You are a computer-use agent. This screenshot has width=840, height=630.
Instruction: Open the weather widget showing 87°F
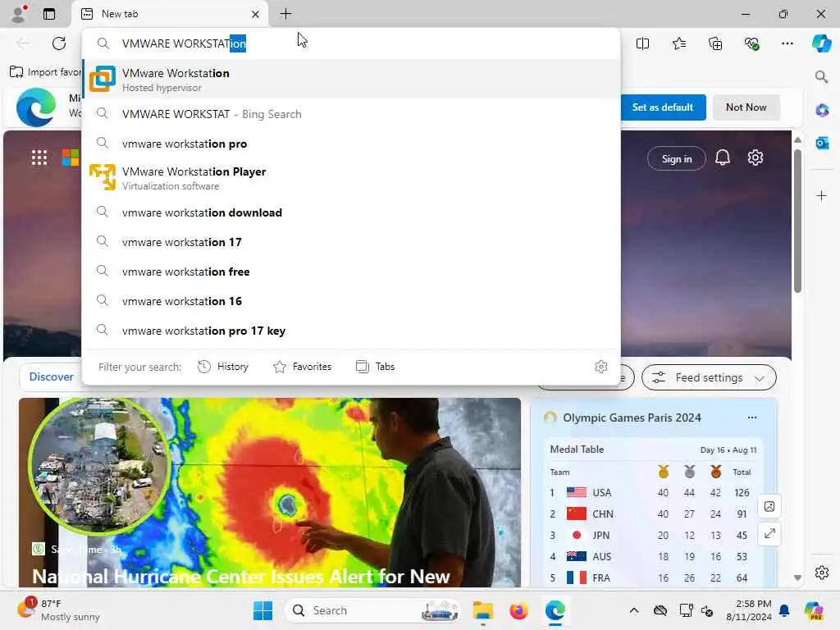coord(58,610)
